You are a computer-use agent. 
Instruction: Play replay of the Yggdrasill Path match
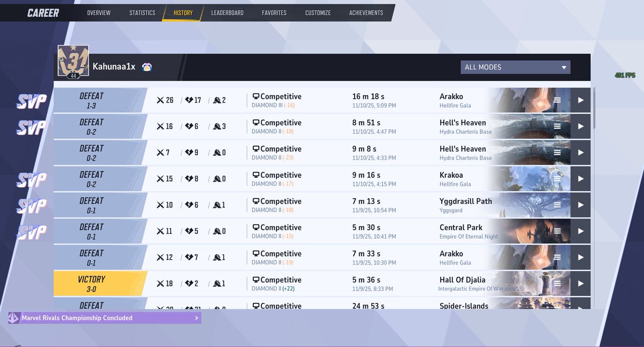[580, 205]
